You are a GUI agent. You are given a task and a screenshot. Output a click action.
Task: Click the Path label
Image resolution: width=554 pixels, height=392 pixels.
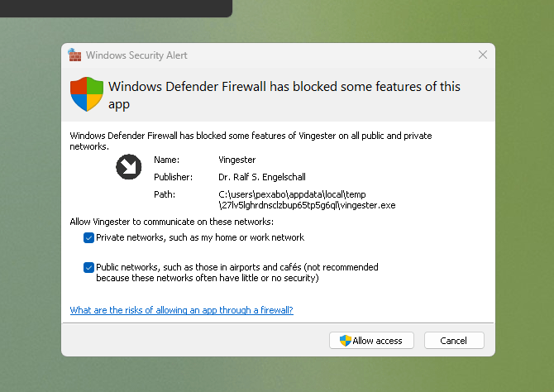click(165, 194)
